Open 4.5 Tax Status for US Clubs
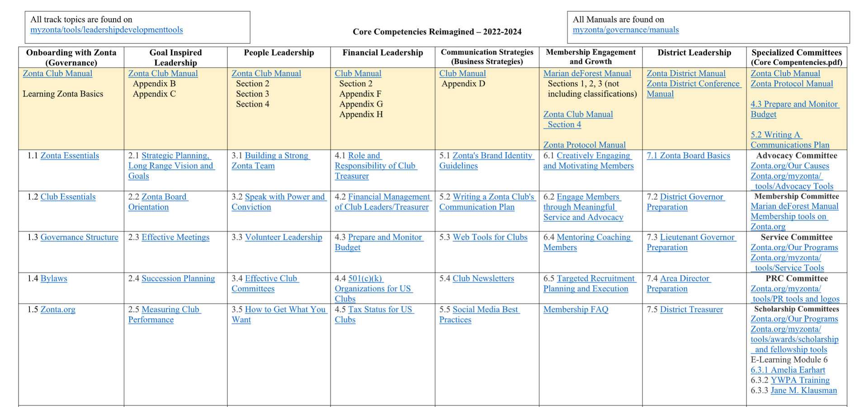Viewport: 868px width, 407px height. point(374,315)
